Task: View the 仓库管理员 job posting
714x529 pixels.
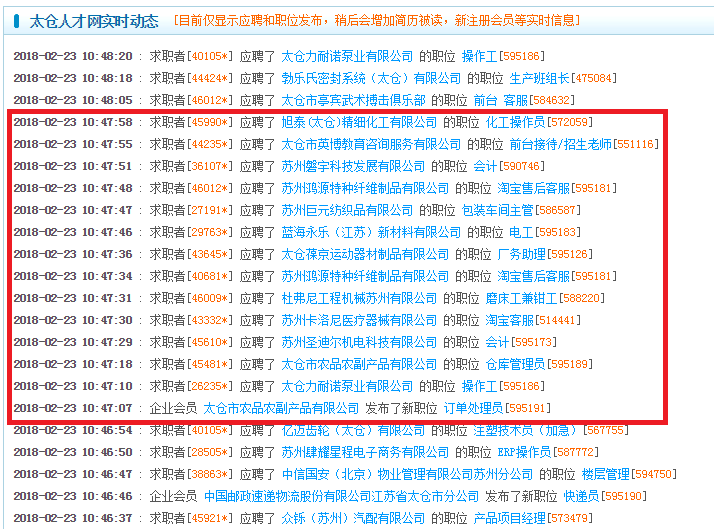Action: pos(515,364)
